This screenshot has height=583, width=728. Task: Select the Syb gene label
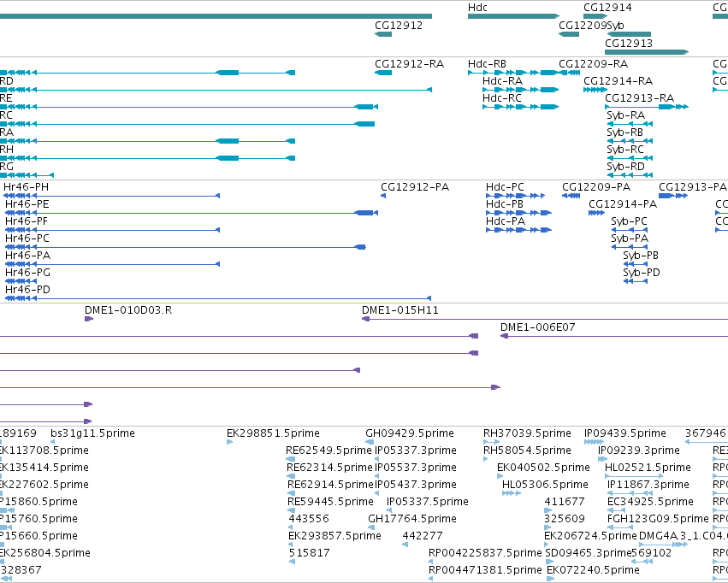coord(615,26)
